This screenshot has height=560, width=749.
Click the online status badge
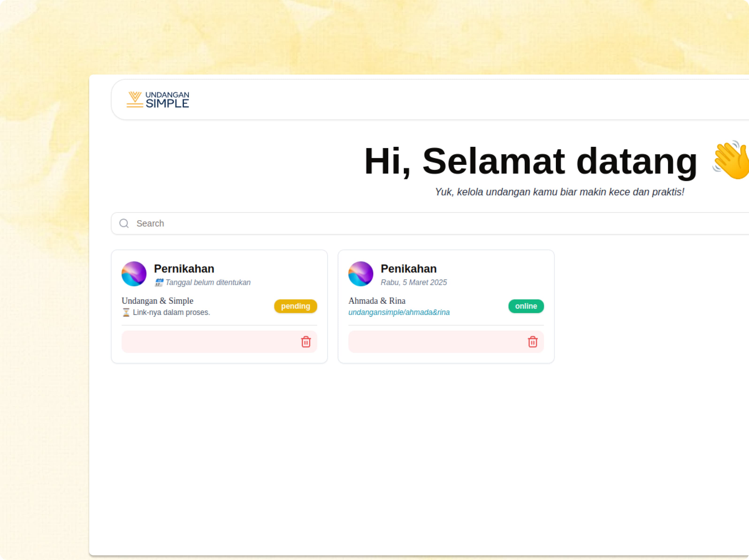coord(526,306)
